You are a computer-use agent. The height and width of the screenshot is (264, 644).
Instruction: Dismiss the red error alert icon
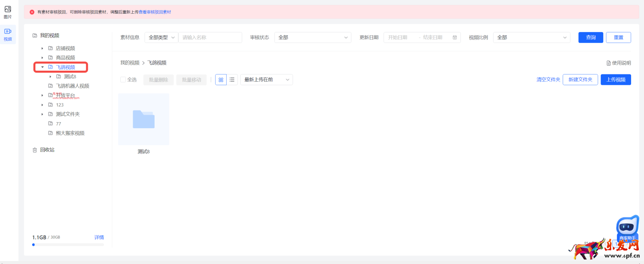point(32,12)
